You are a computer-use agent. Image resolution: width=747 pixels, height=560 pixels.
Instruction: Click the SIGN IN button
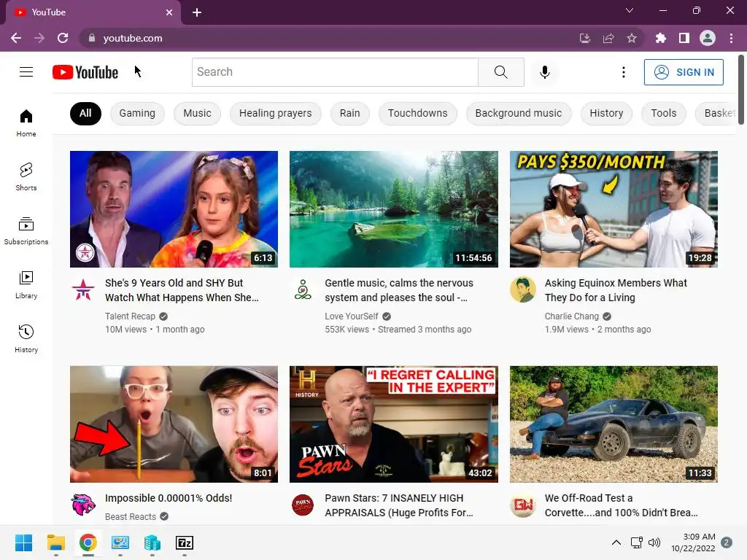tap(684, 72)
